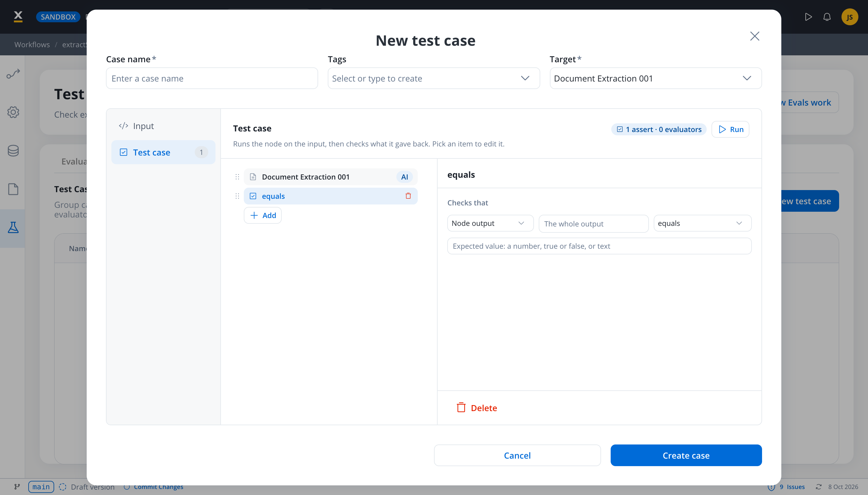Click the main branch label
Viewport: 868px width, 495px height.
point(41,487)
